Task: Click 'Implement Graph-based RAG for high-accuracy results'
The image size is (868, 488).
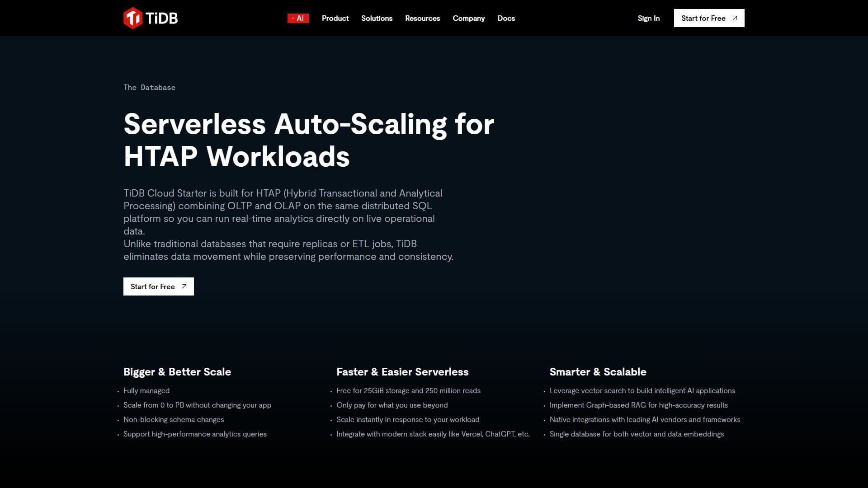Action: point(638,405)
